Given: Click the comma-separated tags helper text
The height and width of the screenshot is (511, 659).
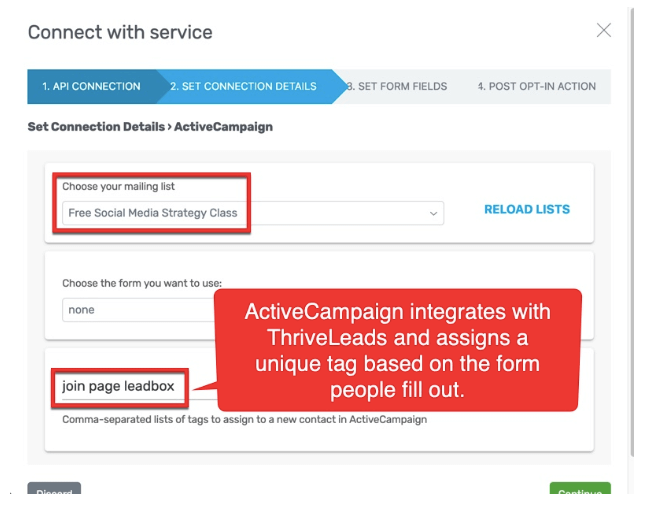Looking at the screenshot, I should click(x=244, y=419).
